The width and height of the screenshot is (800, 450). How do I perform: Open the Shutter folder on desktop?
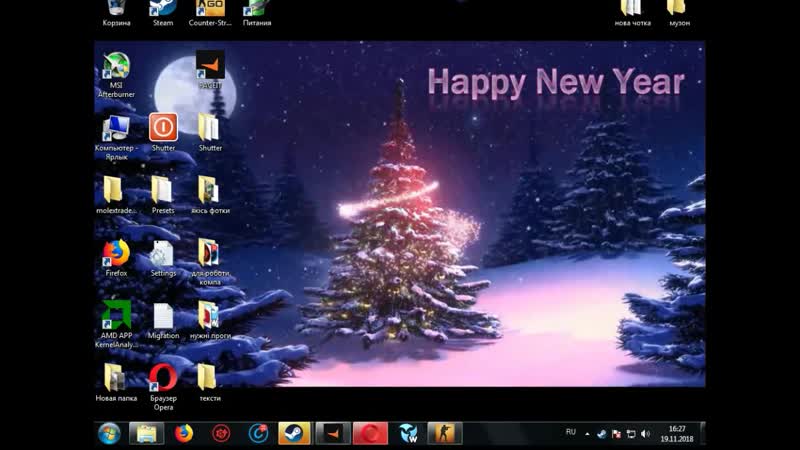click(210, 133)
